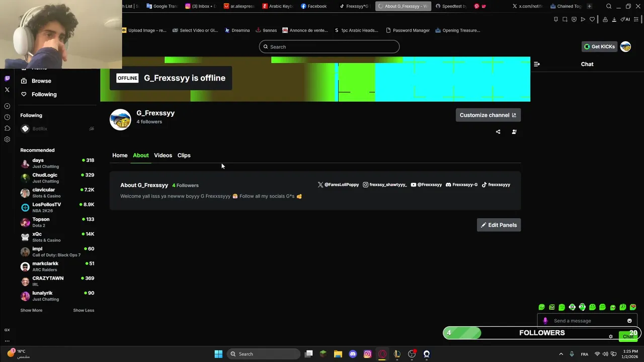Switch to the Speedtest browser tab
Image resolution: width=644 pixels, height=362 pixels.
(x=451, y=7)
